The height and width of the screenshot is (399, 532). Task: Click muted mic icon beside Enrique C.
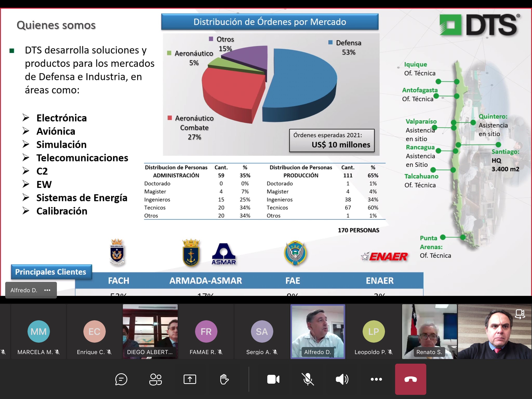[109, 352]
